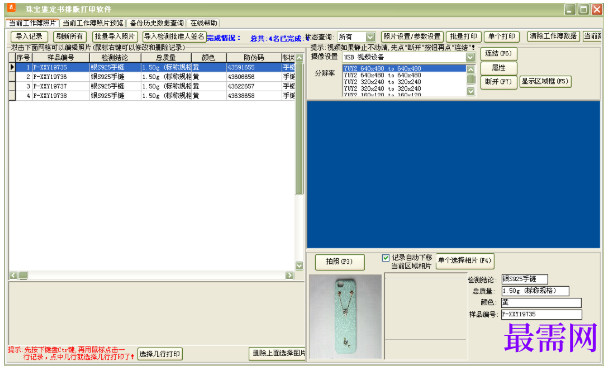Click resolution list scroll-up arrow

pyautogui.click(x=471, y=69)
